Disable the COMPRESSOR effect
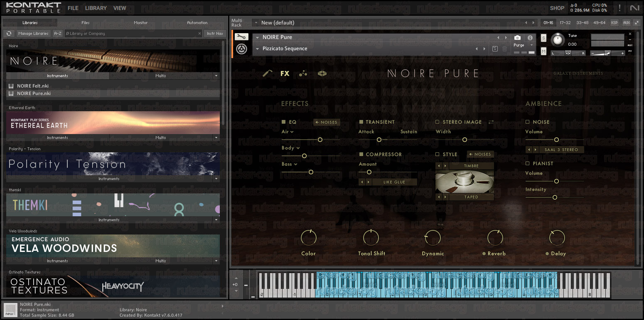This screenshot has width=644, height=320. point(361,154)
